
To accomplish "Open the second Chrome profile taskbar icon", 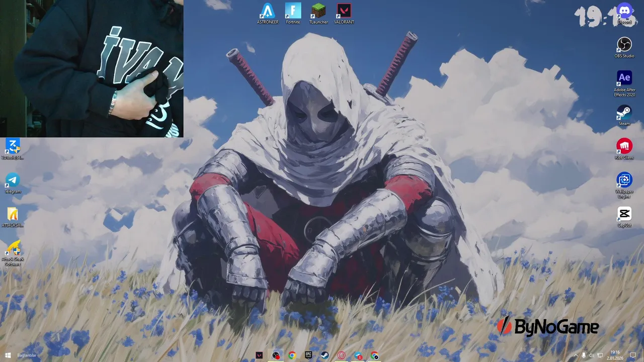I will [x=374, y=355].
